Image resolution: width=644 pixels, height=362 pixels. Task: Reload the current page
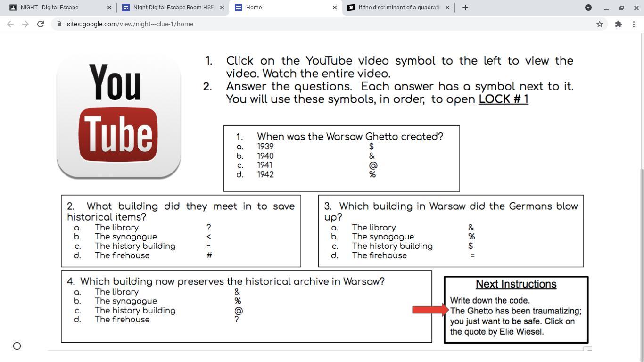[x=41, y=24]
